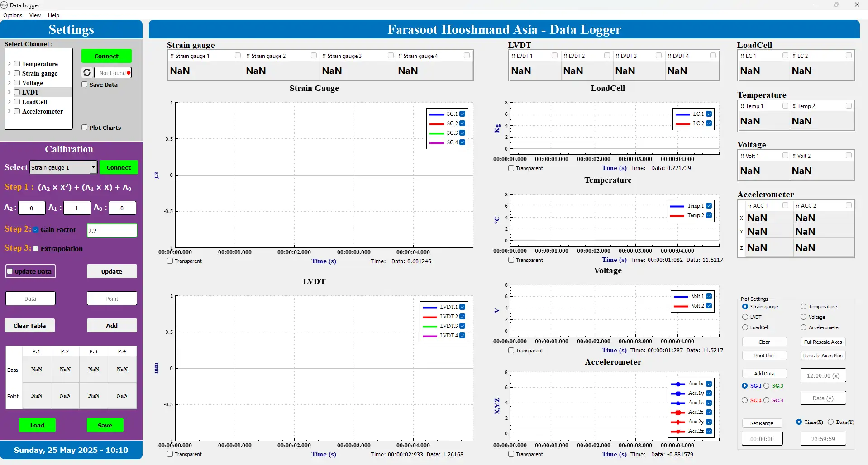
Task: Click the refresh serial port icon
Action: pos(87,72)
